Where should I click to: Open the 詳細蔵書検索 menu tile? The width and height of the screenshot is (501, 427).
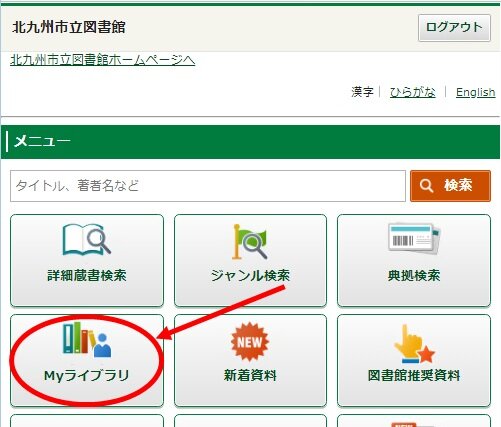[x=87, y=260]
